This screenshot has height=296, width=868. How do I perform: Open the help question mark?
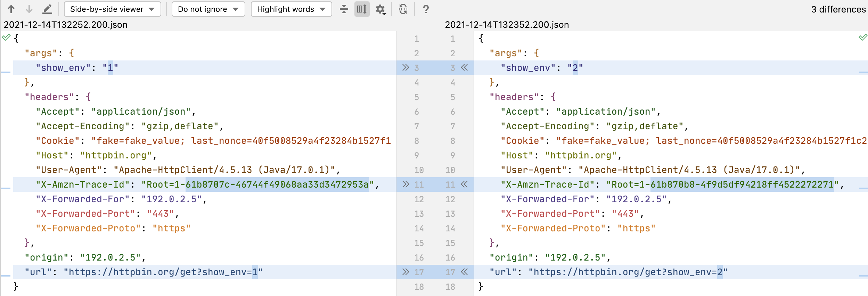pos(426,9)
